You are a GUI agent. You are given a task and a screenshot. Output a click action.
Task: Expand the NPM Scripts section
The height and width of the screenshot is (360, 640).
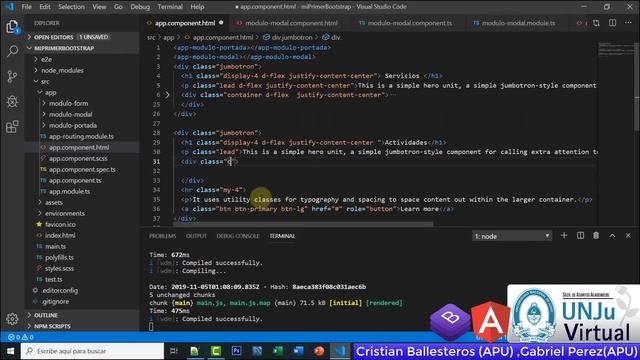[x=82, y=327]
